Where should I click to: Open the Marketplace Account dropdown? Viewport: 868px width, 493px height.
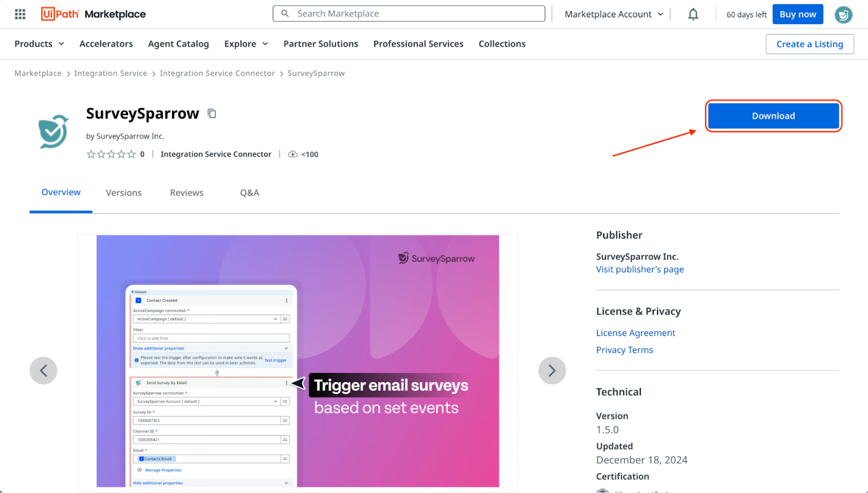pyautogui.click(x=614, y=14)
